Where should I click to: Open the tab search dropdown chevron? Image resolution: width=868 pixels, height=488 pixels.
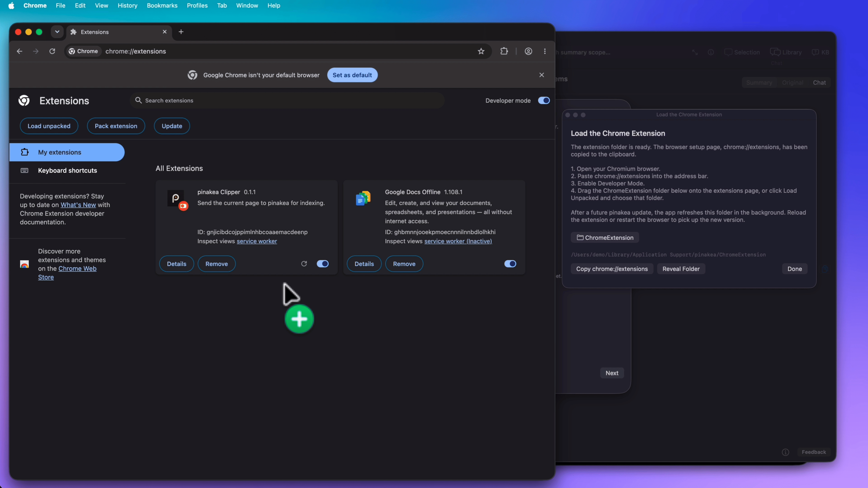coord(57,32)
